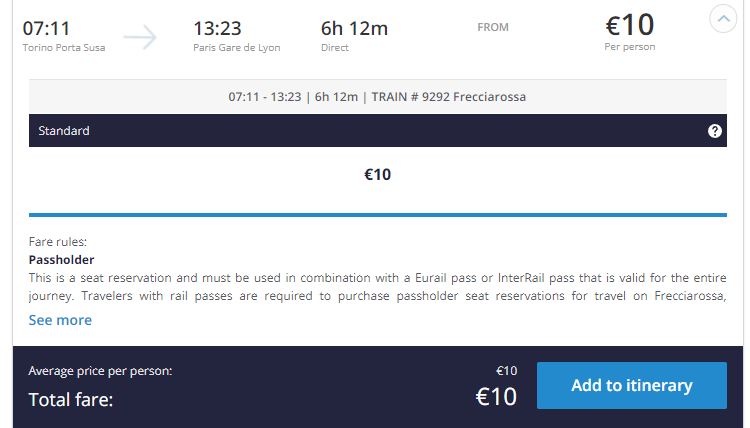The height and width of the screenshot is (428, 750).
Task: Click the FROM price label
Action: (493, 28)
